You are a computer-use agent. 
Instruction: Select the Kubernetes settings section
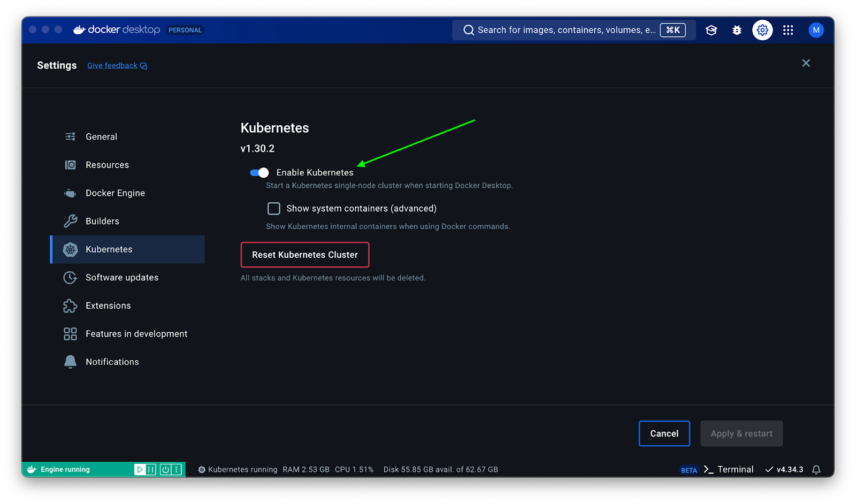tap(127, 249)
